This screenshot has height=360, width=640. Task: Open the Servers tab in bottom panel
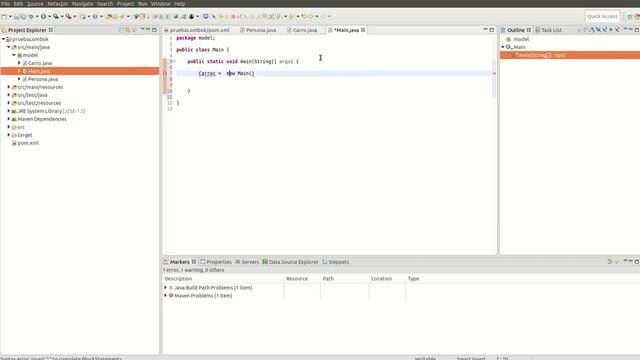click(247, 262)
